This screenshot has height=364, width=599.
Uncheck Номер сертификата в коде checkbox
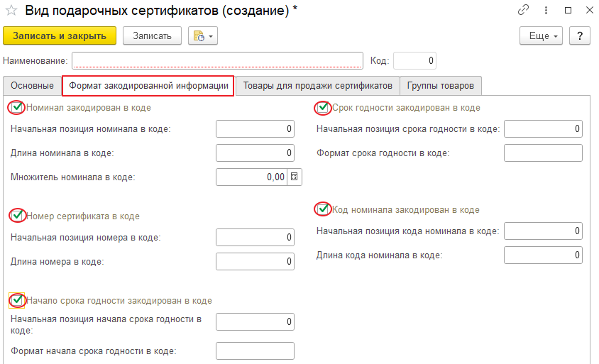click(x=17, y=216)
